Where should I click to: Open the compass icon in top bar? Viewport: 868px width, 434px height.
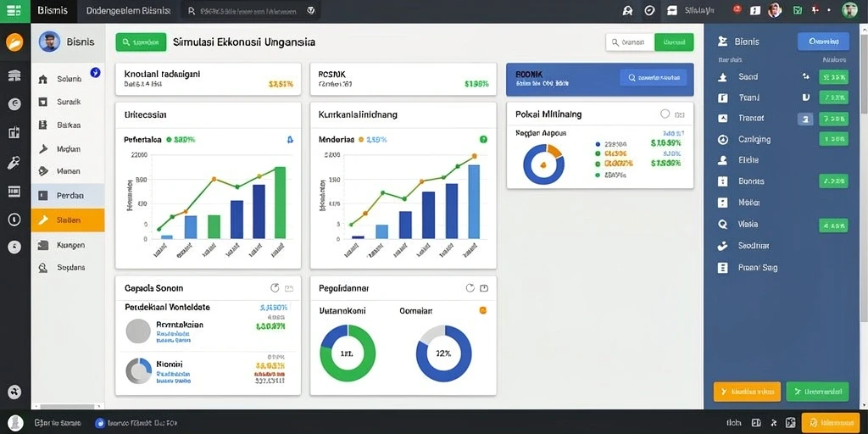[650, 10]
